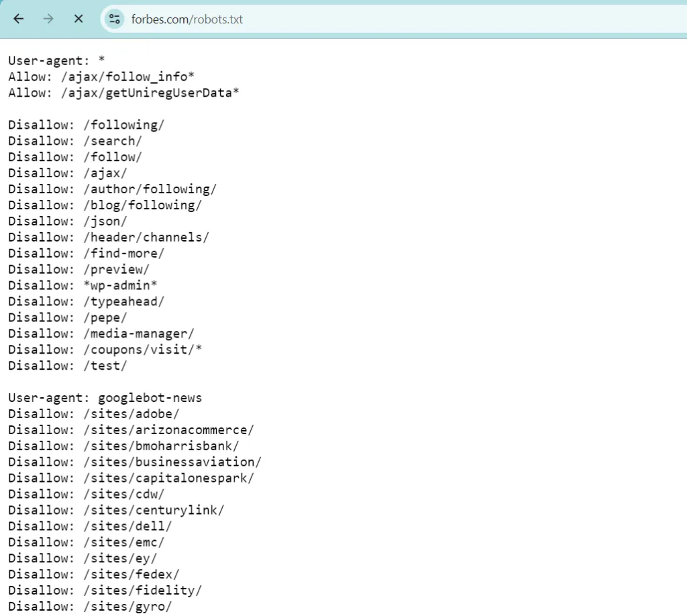This screenshot has width=687, height=616.
Task: Click the line 'Disallow: /find-more/'
Action: point(87,253)
